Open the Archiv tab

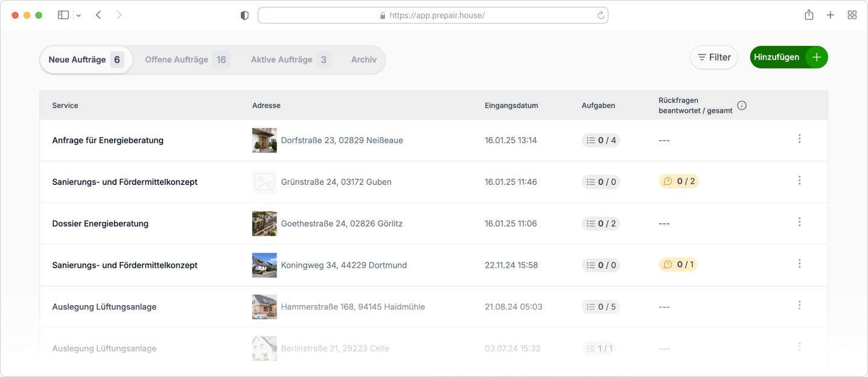tap(364, 60)
